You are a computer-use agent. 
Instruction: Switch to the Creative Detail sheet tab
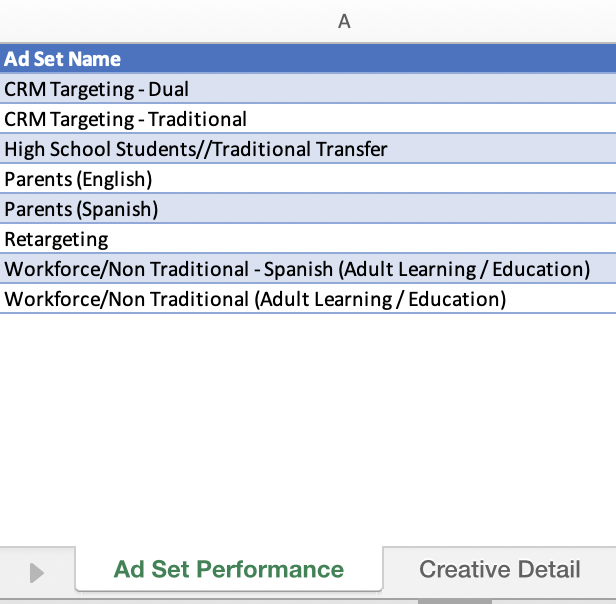coord(499,569)
